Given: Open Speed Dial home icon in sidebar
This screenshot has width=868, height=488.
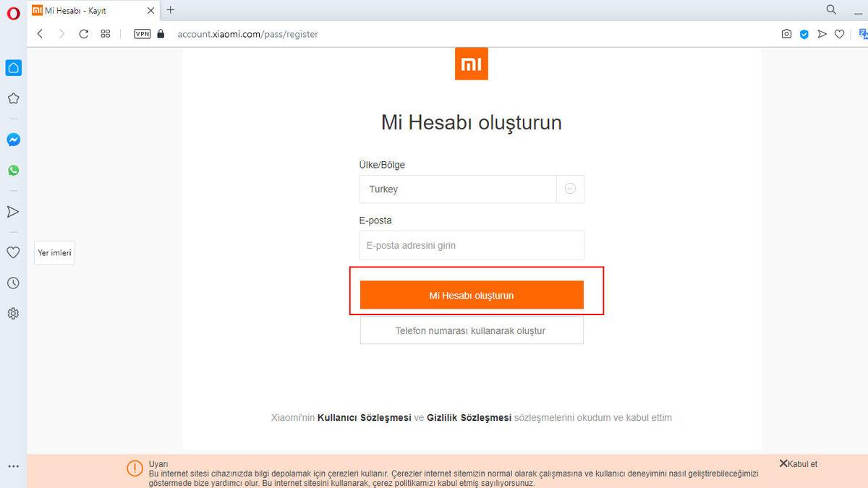Looking at the screenshot, I should pos(13,67).
